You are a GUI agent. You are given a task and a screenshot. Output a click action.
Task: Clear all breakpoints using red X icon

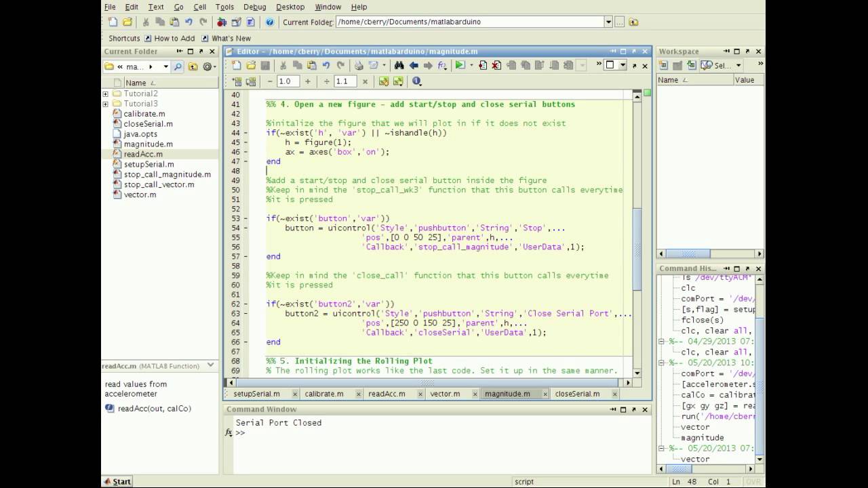[x=496, y=65]
